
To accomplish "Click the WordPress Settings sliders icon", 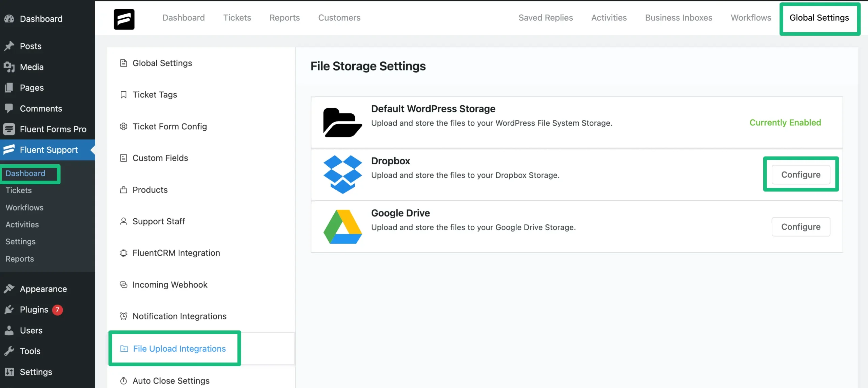I will click(9, 372).
